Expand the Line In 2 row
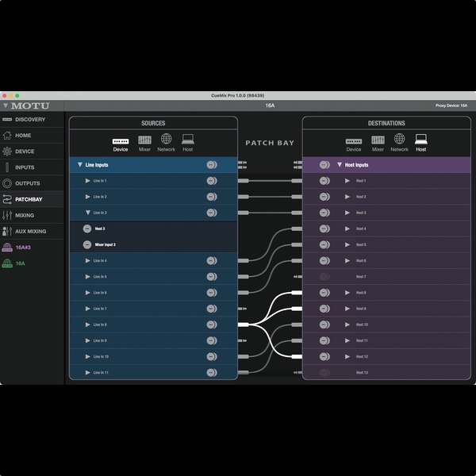The width and height of the screenshot is (476, 476). point(88,197)
